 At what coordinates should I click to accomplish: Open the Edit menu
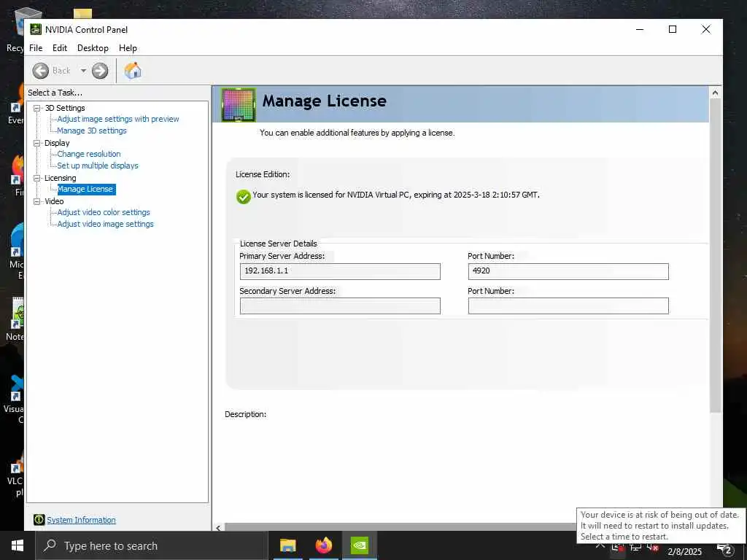(x=60, y=48)
